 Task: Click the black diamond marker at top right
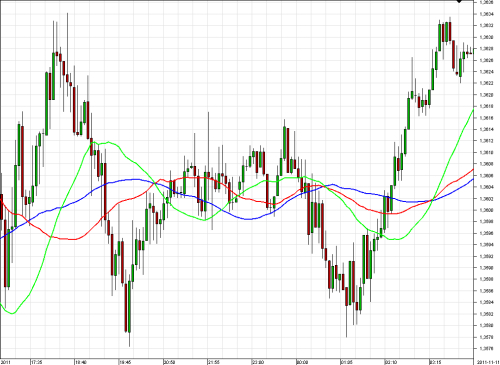[459, 1]
